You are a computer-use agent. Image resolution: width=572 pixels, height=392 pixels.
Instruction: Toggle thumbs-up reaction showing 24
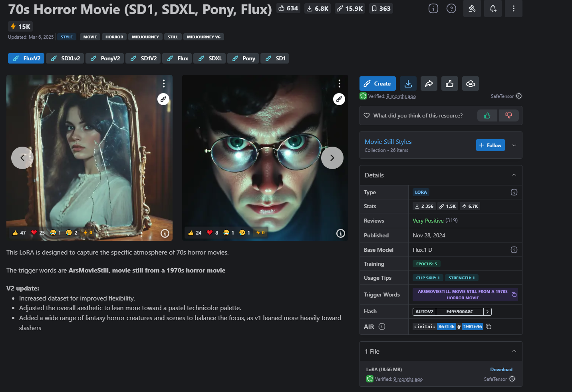point(195,233)
